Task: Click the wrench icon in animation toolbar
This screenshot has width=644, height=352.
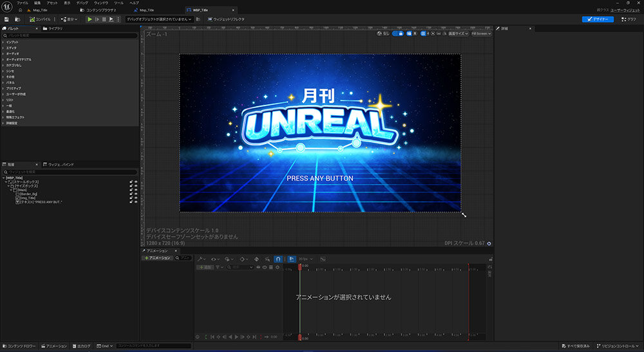Action: click(201, 258)
